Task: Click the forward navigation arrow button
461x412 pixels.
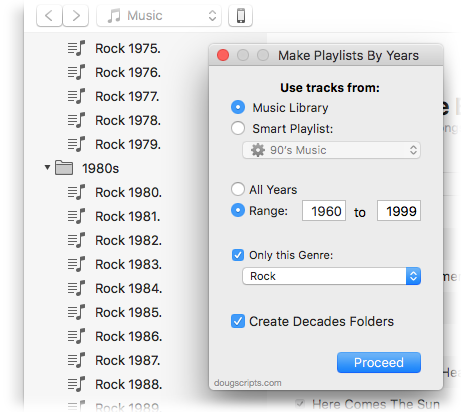Action: coord(76,16)
